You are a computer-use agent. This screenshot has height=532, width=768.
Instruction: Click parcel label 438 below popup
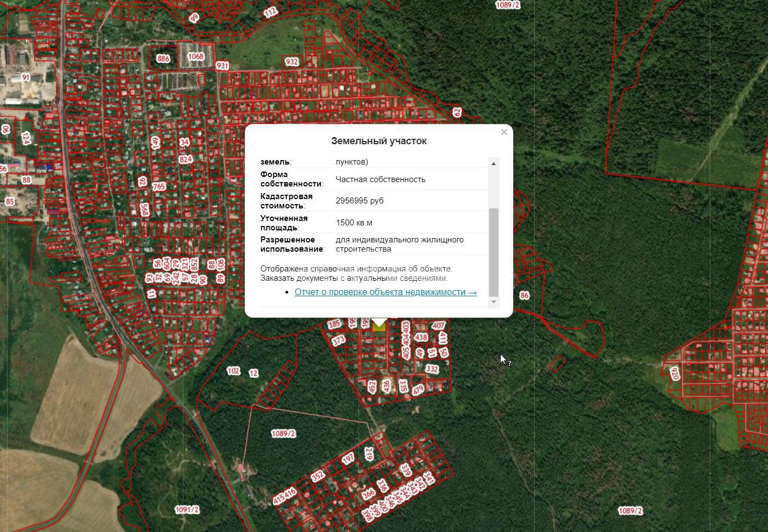coord(421,337)
